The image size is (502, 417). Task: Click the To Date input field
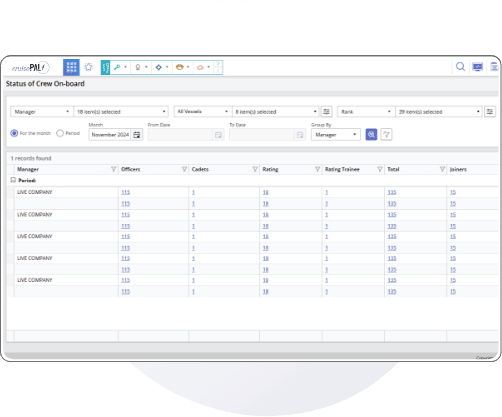[262, 135]
